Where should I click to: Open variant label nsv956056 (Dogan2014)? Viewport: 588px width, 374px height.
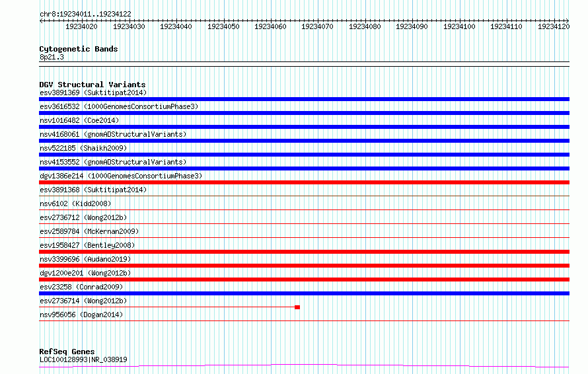(81, 315)
